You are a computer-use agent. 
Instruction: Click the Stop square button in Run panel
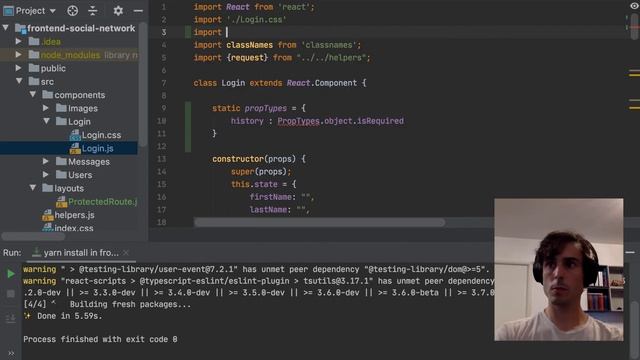click(x=11, y=294)
